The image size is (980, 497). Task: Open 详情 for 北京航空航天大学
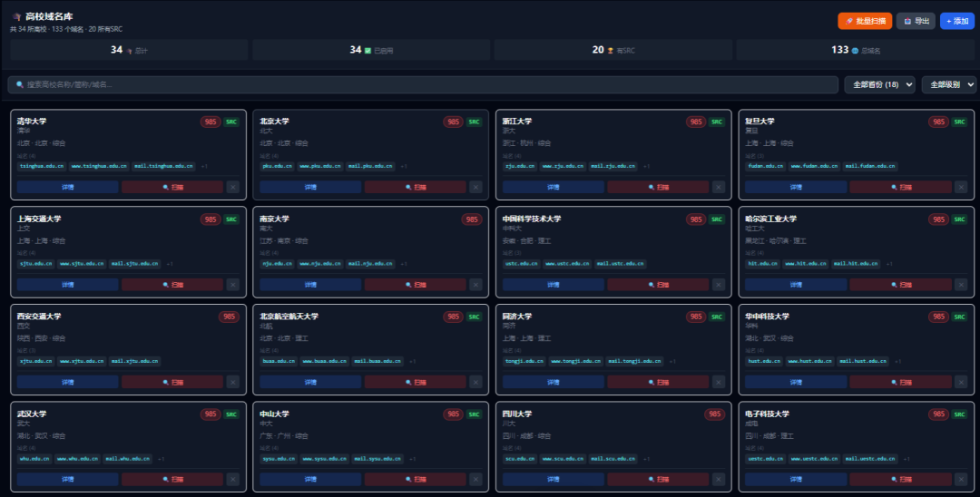pos(310,382)
